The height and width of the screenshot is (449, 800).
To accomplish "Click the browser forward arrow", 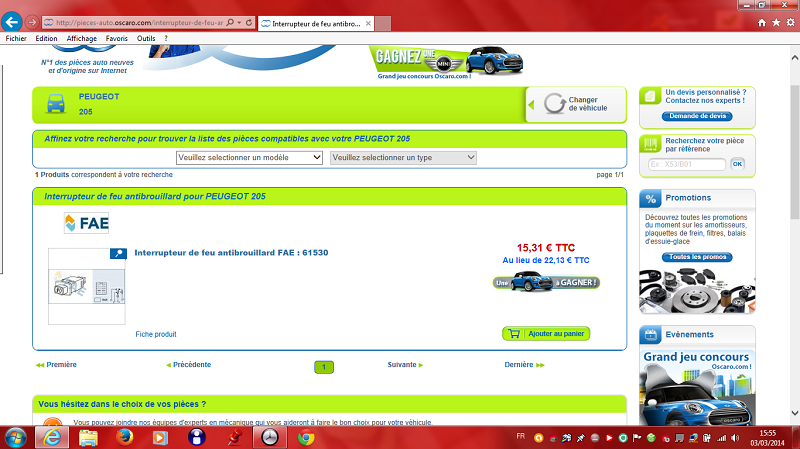I will pyautogui.click(x=32, y=22).
